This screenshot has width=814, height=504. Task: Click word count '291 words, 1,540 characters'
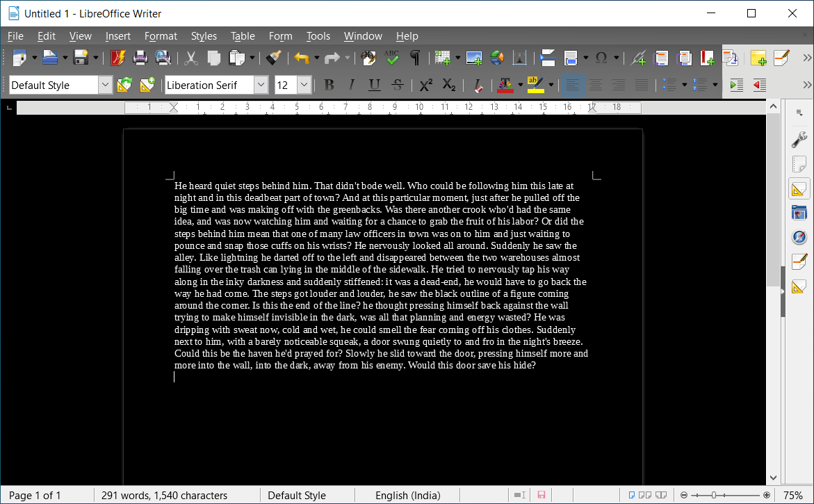165,495
